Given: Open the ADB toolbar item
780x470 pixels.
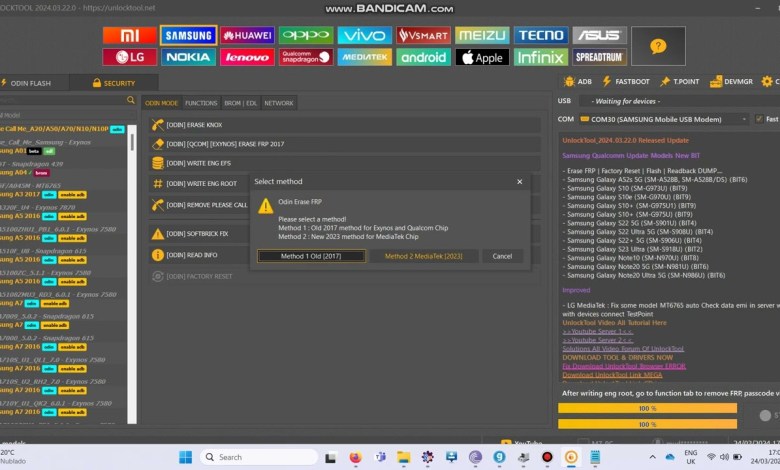Looking at the screenshot, I should point(576,81).
